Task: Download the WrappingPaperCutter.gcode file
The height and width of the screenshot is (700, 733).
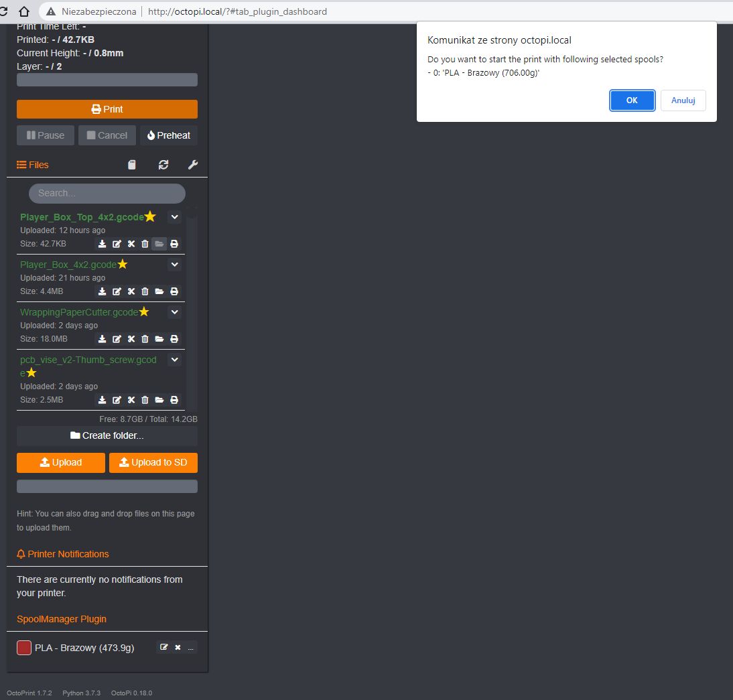Action: tap(102, 339)
